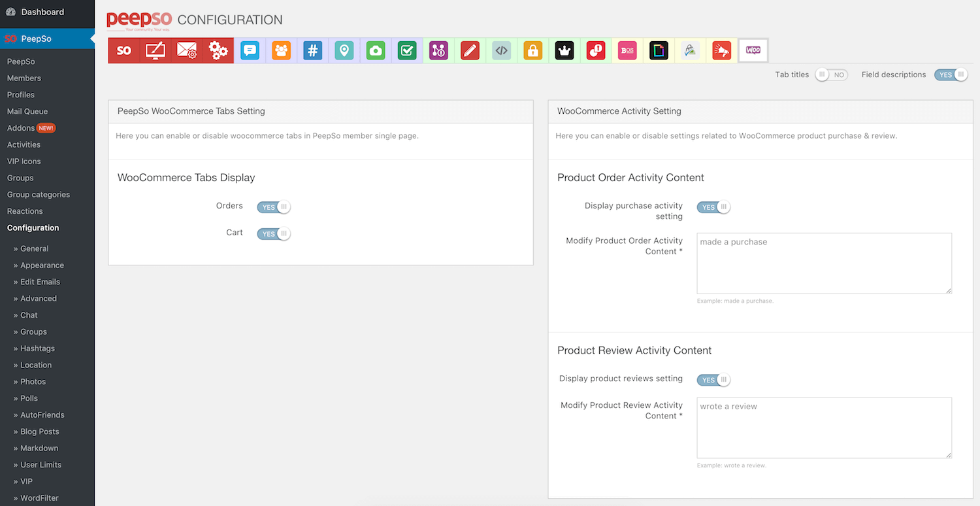The image size is (980, 506).
Task: Toggle Tab titles switch
Action: [831, 75]
